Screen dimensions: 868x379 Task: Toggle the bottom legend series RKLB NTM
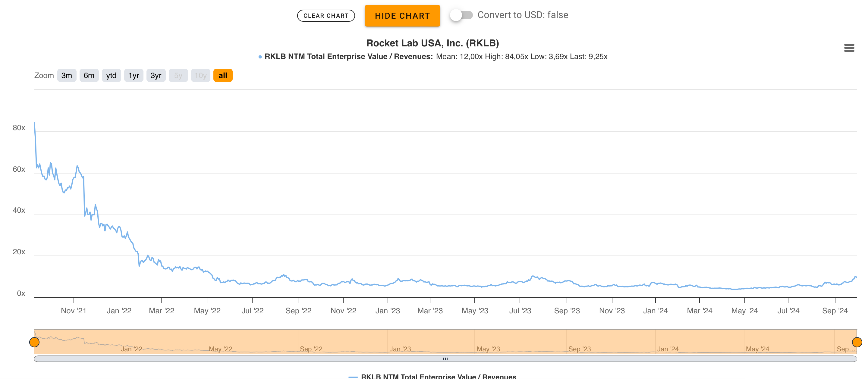coord(432,376)
